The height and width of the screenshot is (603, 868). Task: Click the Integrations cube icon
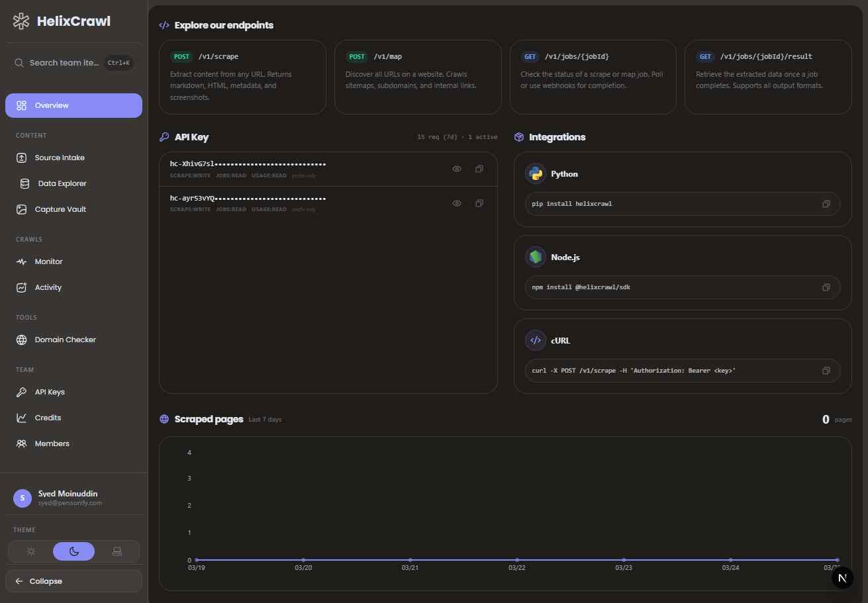[519, 137]
